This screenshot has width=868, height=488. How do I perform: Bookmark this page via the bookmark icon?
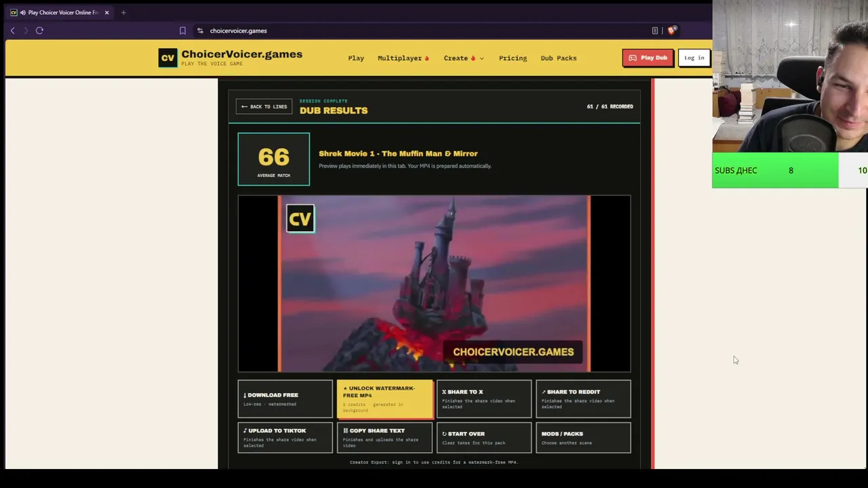point(182,30)
